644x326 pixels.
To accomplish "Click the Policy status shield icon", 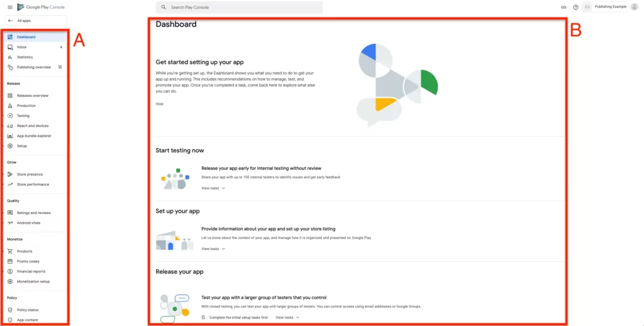I will click(10, 310).
